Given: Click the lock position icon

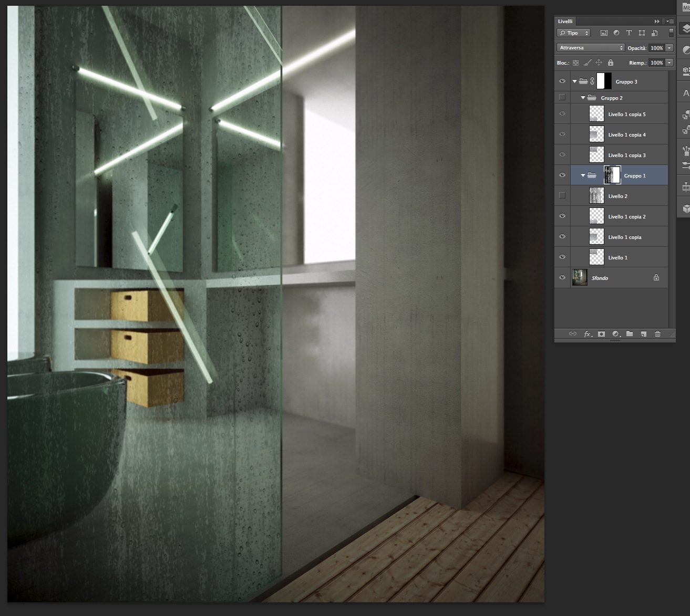Looking at the screenshot, I should tap(599, 62).
